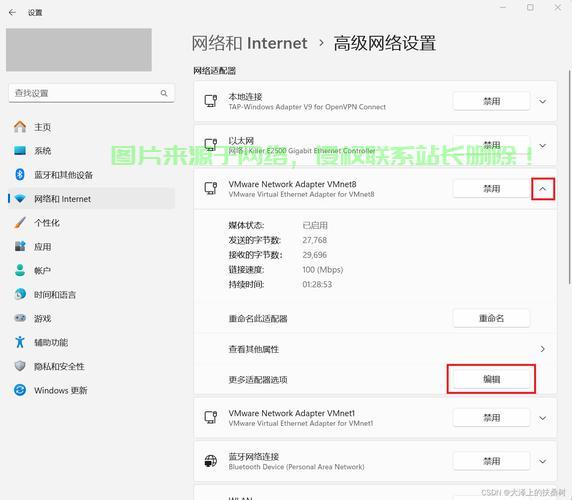
Task: Click the Wi-Fi icon beside 网络和 Internet
Action: pos(20,199)
